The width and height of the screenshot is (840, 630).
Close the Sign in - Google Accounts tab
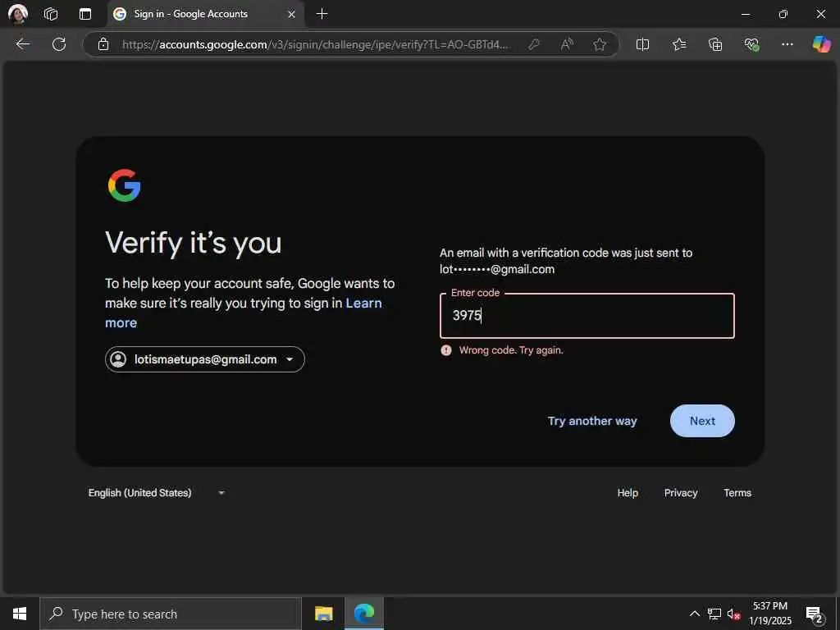(291, 15)
